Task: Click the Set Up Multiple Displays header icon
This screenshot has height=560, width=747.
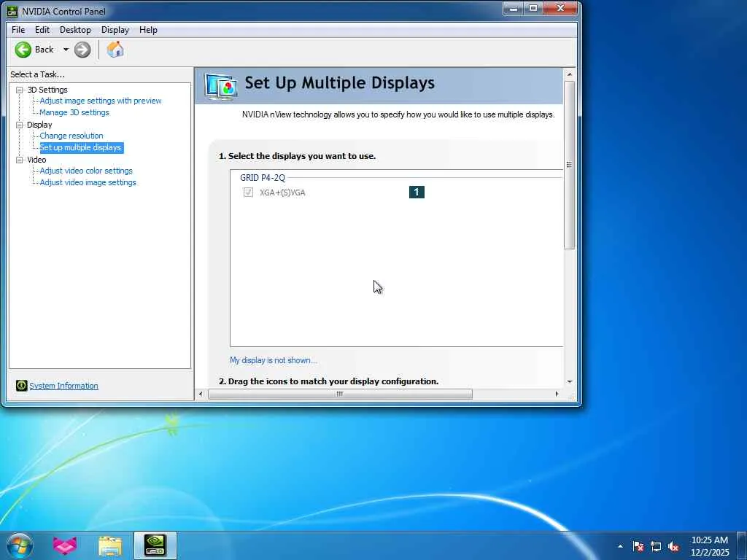Action: click(221, 86)
